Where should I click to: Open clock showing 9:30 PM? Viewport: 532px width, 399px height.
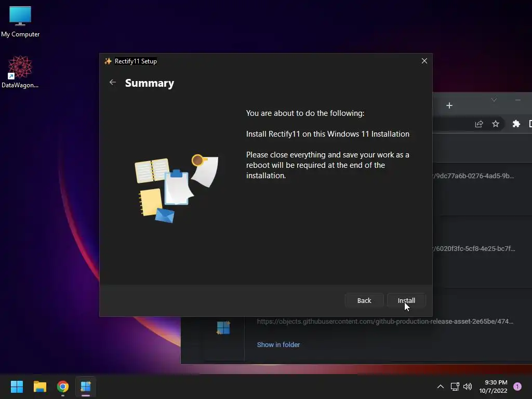click(494, 387)
